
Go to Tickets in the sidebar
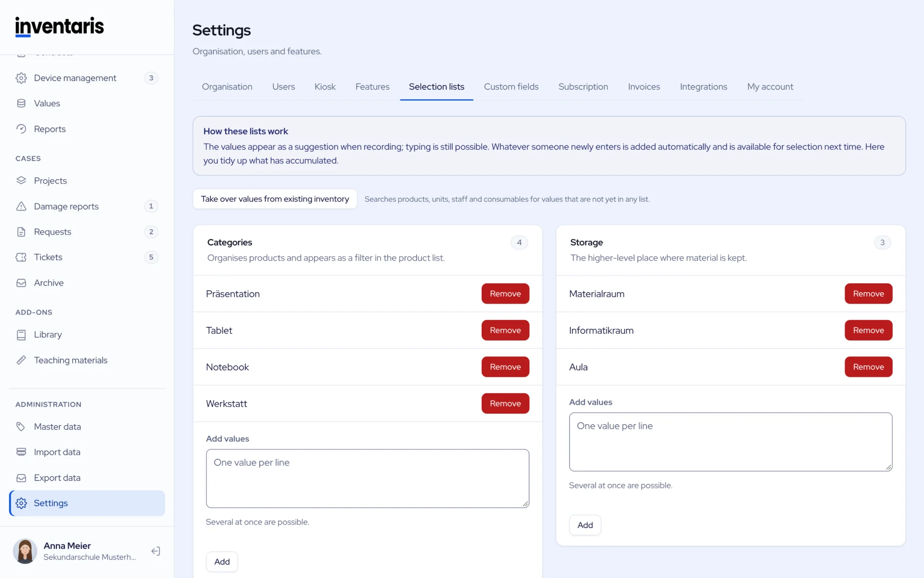[87, 257]
